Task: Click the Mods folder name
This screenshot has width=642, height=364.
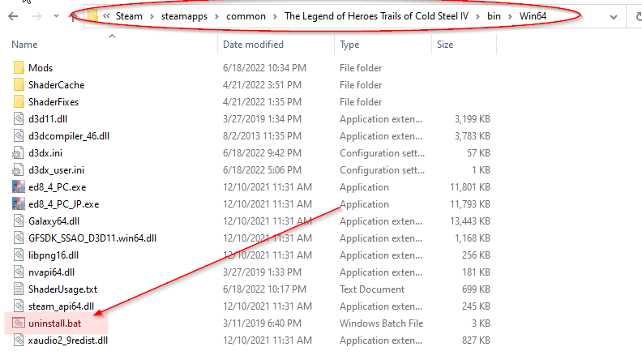Action: [41, 67]
